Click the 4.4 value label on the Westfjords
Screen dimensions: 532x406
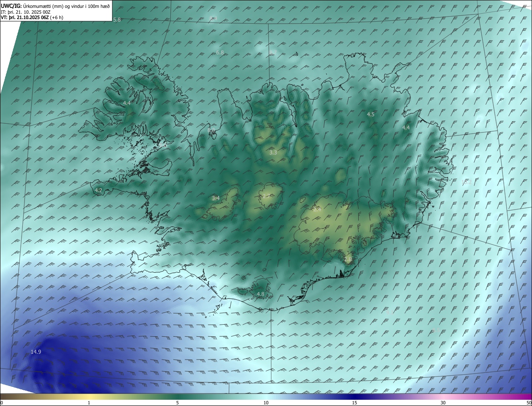pyautogui.click(x=126, y=103)
